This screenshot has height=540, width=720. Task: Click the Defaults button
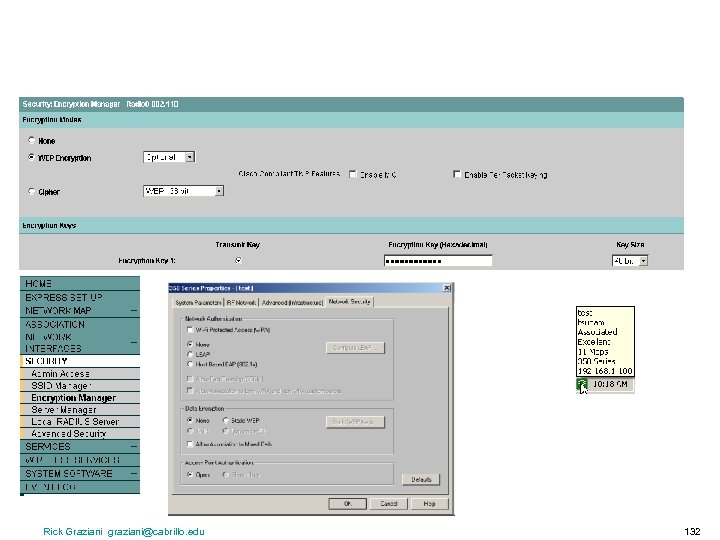click(x=421, y=479)
